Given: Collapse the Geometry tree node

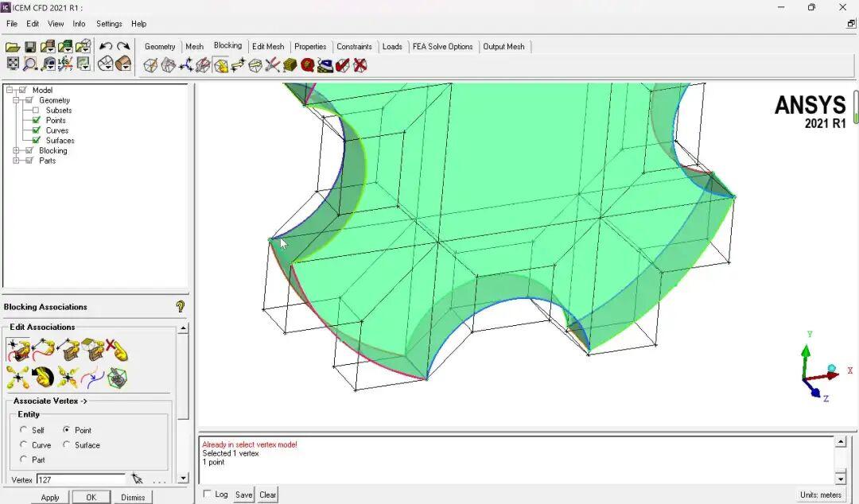Looking at the screenshot, I should tap(17, 100).
